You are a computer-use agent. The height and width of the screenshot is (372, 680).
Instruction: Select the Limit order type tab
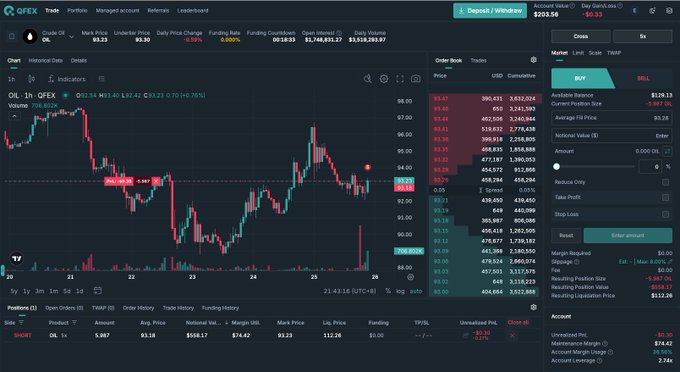[578, 52]
